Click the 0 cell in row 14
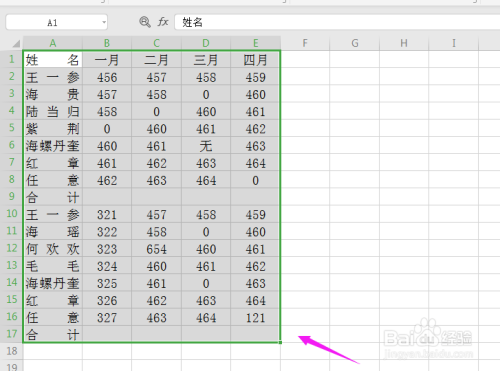The image size is (500, 371). coord(206,283)
